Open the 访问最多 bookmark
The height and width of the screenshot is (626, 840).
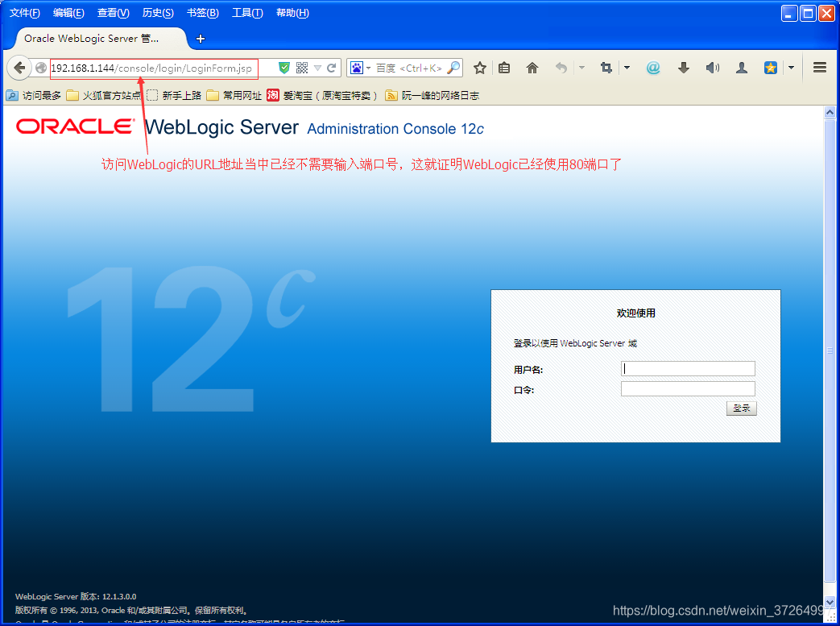coord(34,95)
